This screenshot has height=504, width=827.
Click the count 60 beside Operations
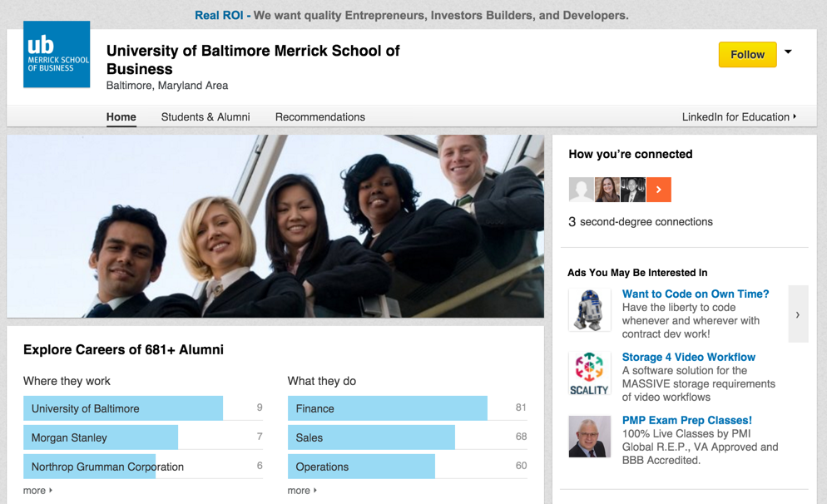tap(521, 466)
